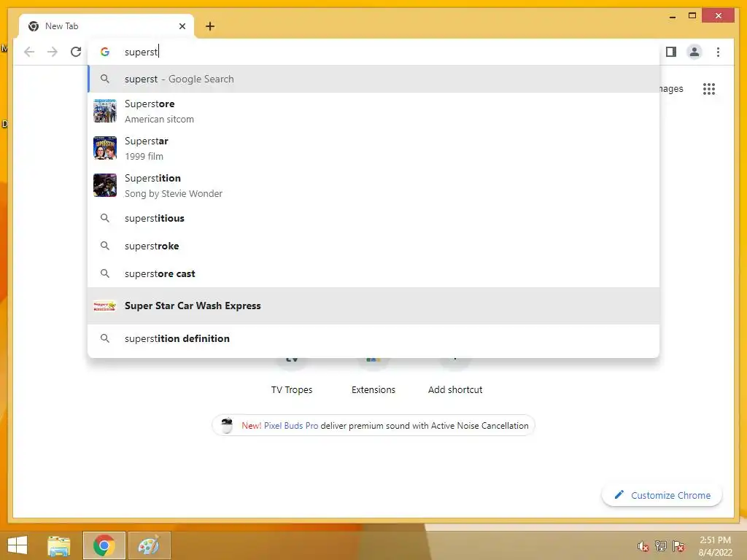Click the muted volume tray icon

coord(643,546)
